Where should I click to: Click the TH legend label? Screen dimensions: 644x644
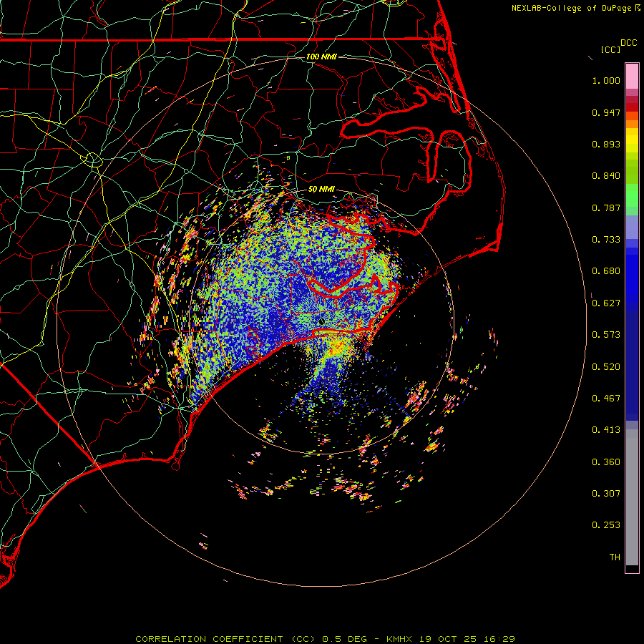click(615, 557)
